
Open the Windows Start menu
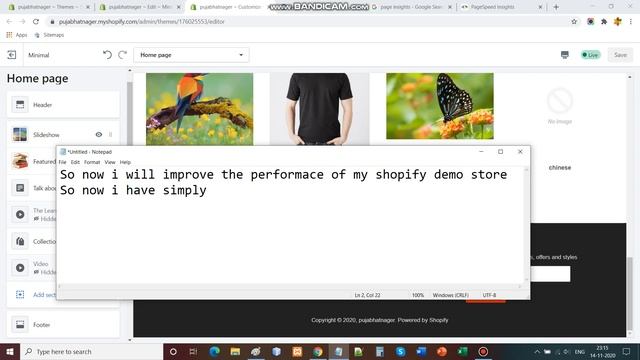10,351
